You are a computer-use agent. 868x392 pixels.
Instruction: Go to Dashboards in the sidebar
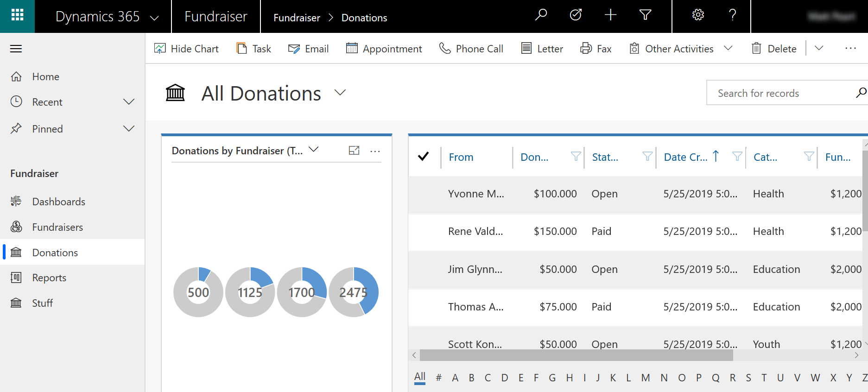pos(58,202)
